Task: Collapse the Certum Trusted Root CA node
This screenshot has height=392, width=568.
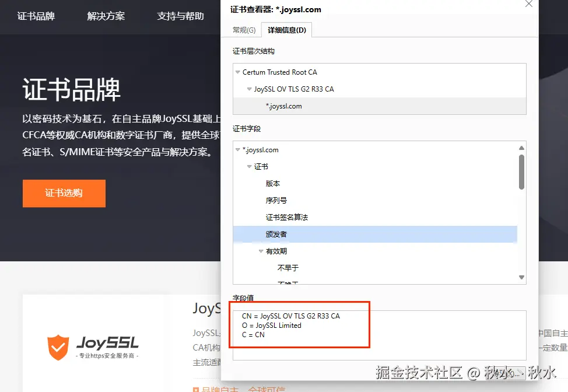Action: [237, 72]
